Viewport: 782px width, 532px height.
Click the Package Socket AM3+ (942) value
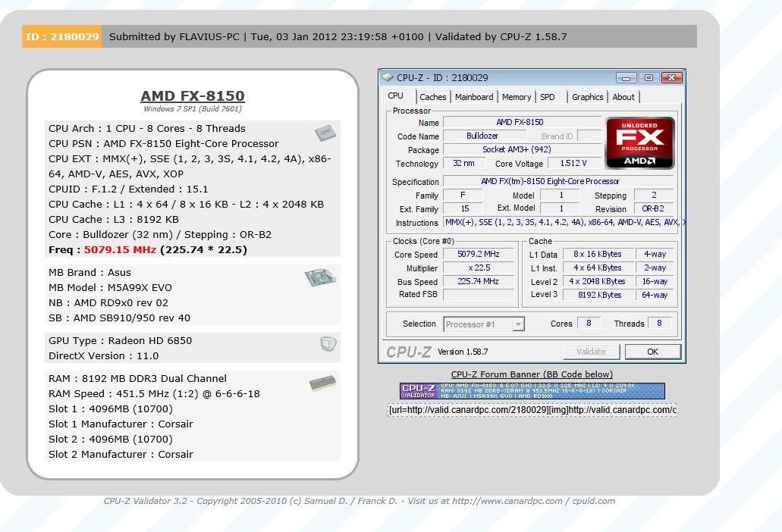(x=522, y=149)
